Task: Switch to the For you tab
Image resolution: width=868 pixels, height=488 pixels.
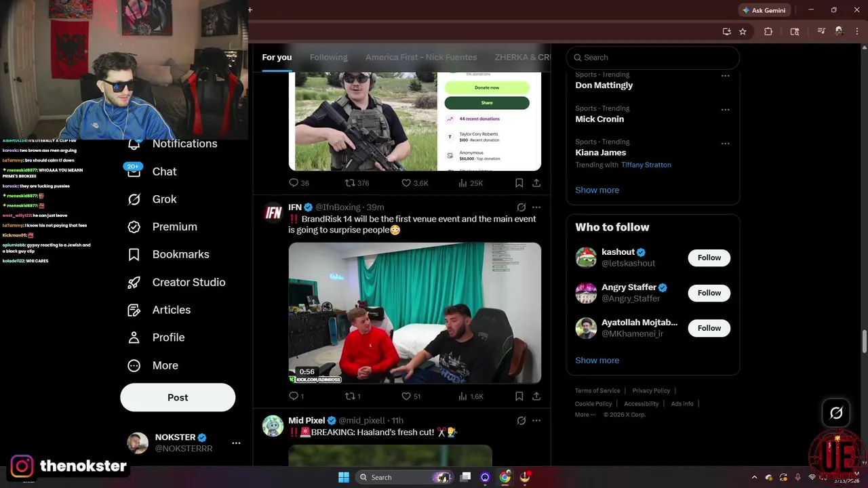Action: [x=277, y=58]
